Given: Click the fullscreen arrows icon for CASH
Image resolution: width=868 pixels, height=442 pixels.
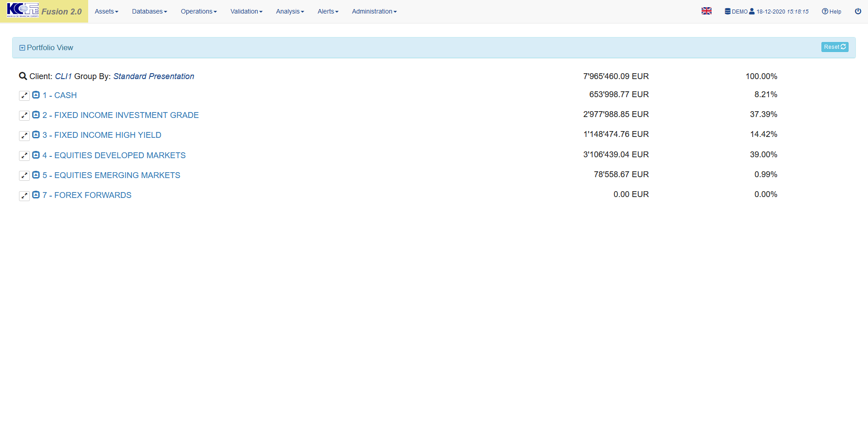Looking at the screenshot, I should click(x=24, y=96).
